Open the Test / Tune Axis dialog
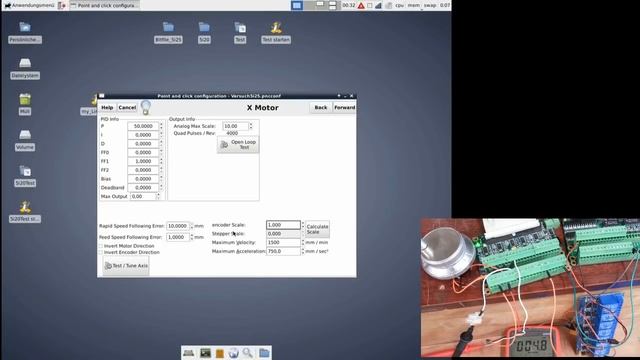 (126, 266)
